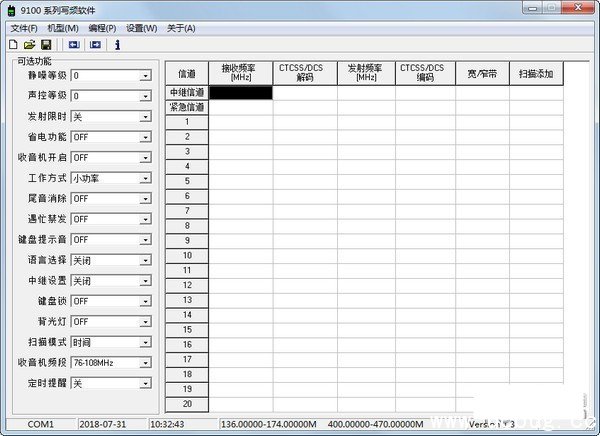The width and height of the screenshot is (600, 436).
Task: Click the 扫描添加 column header
Action: [x=536, y=73]
